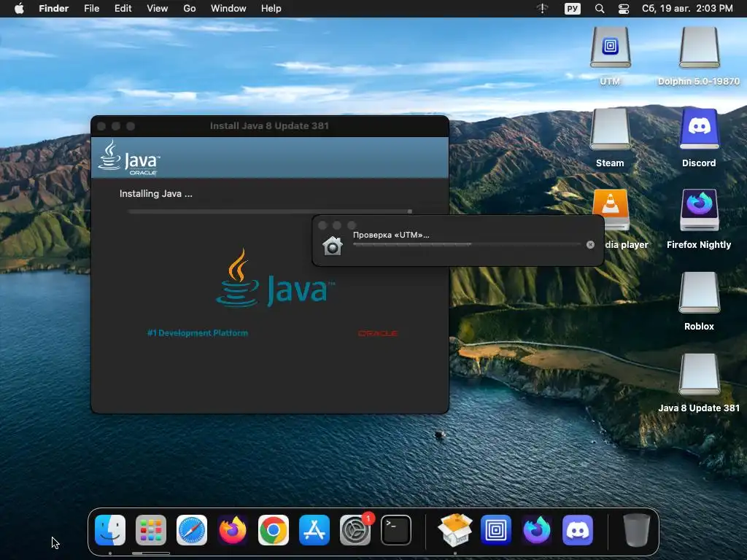This screenshot has width=747, height=560.
Task: Click the verification dialog's house icon
Action: tap(333, 246)
